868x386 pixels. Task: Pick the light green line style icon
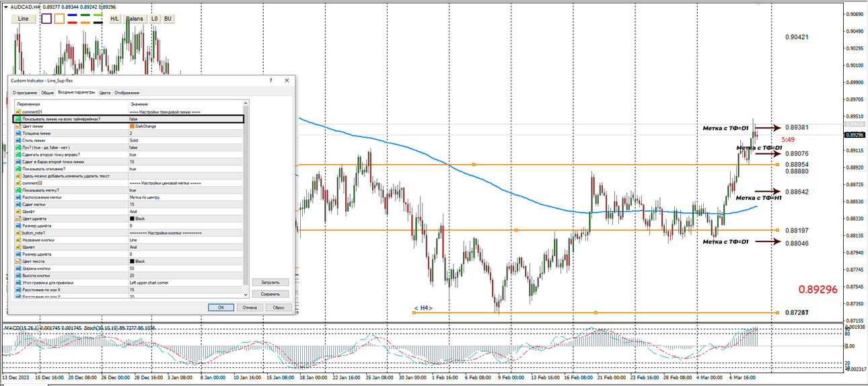click(98, 15)
